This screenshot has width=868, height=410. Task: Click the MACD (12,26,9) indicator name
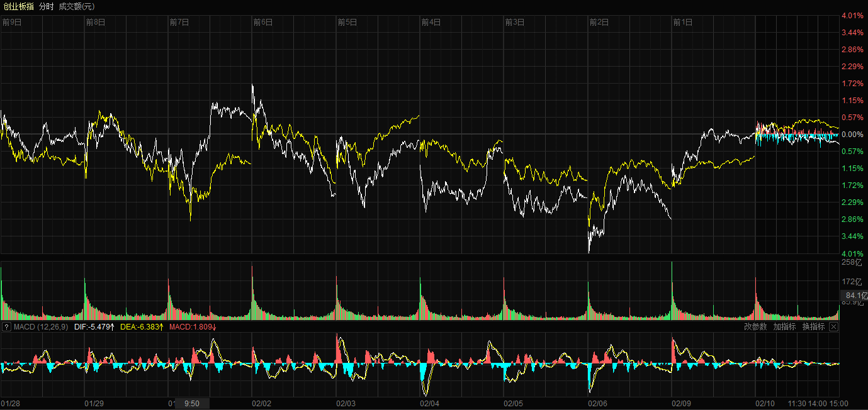pos(41,327)
